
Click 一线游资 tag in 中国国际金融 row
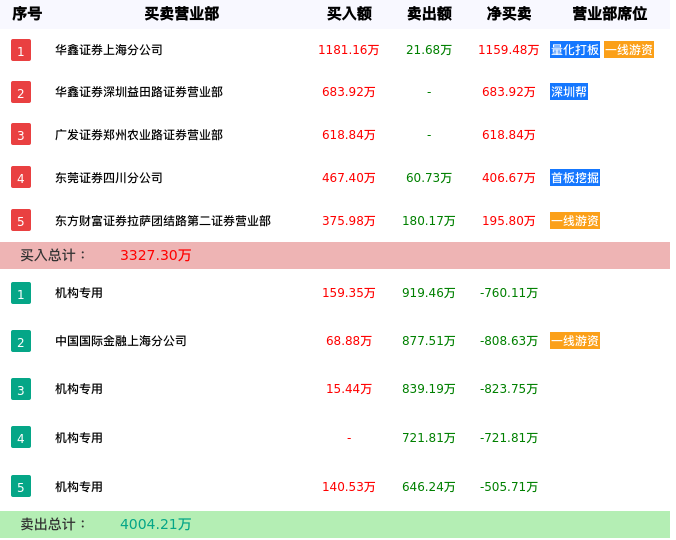click(x=575, y=341)
